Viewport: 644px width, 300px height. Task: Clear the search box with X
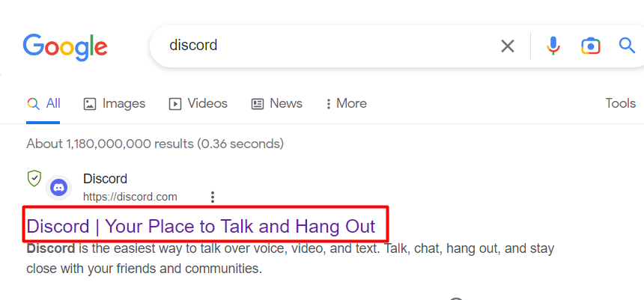coord(508,46)
